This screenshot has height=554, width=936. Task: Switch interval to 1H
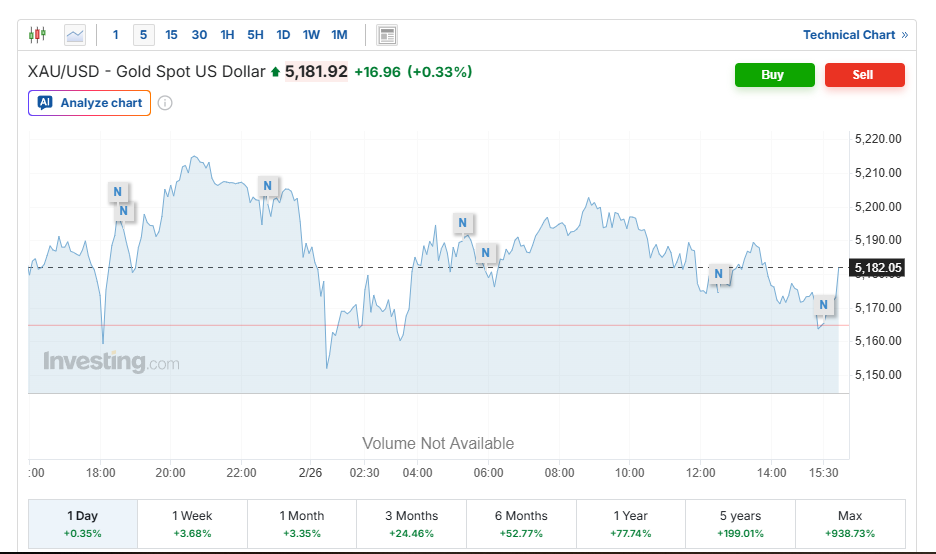[x=227, y=35]
